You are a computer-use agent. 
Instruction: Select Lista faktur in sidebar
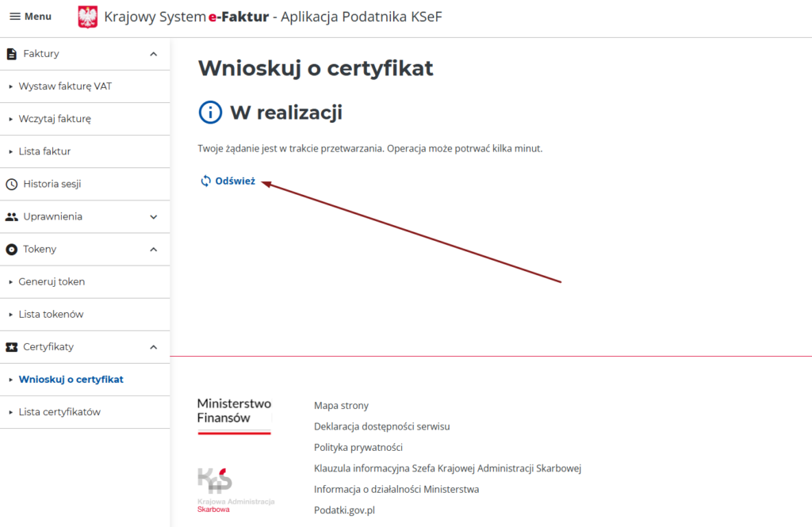[x=50, y=151]
